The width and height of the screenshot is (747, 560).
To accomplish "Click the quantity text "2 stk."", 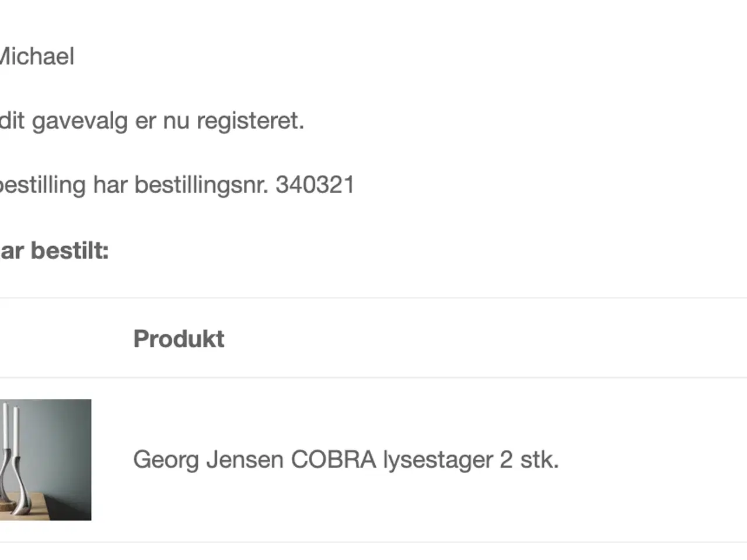I will click(x=529, y=460).
